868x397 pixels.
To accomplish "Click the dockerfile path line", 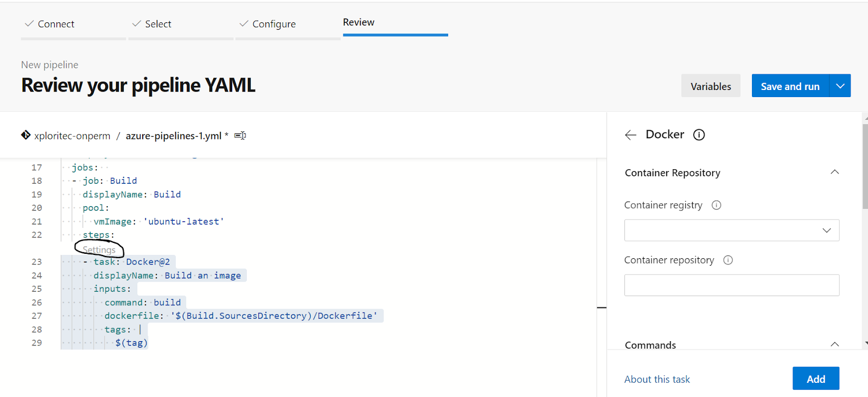I will (241, 316).
